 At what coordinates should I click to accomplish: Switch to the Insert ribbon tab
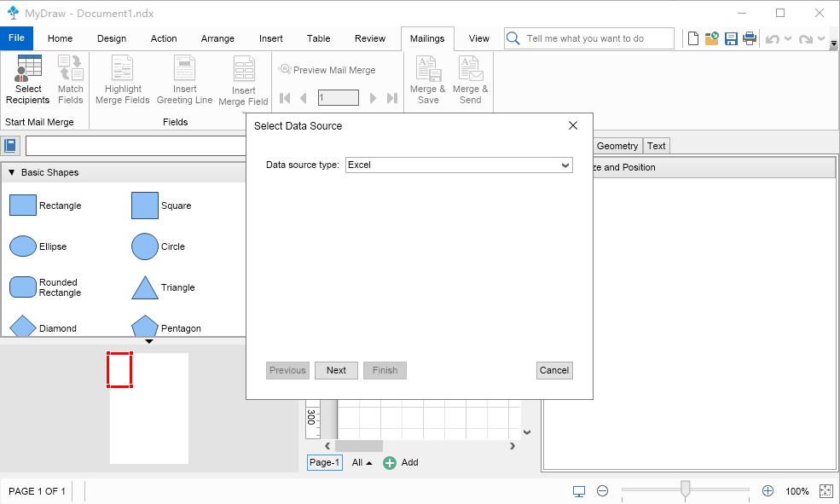pyautogui.click(x=270, y=38)
